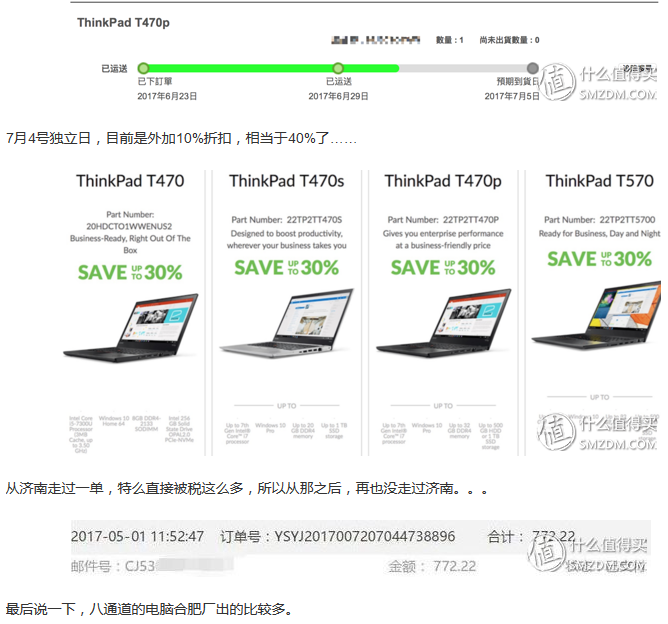Click SAVE UP TO 30% under T470s

pos(287,267)
